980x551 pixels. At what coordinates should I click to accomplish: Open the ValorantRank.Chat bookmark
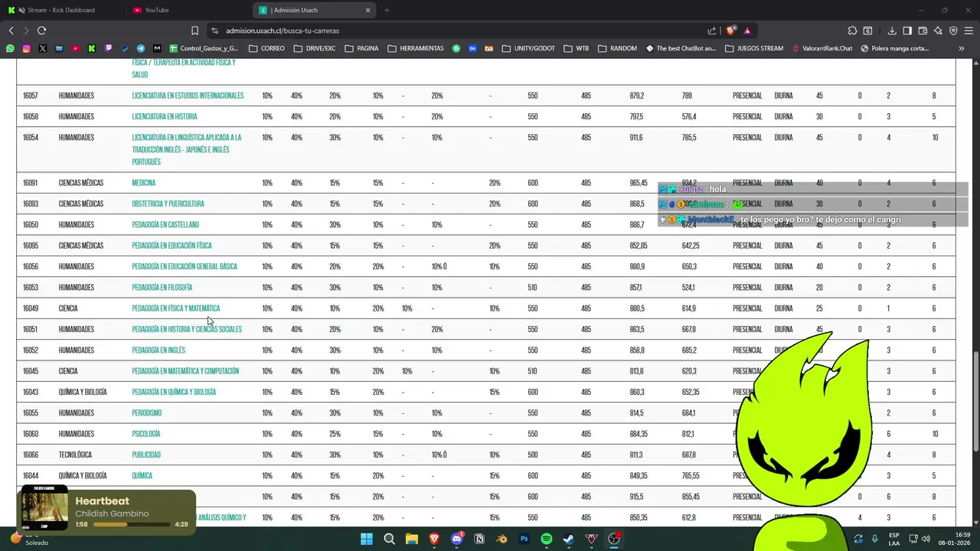point(822,48)
